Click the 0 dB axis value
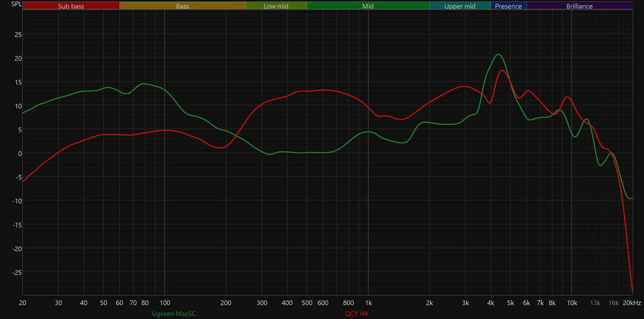 [20, 154]
